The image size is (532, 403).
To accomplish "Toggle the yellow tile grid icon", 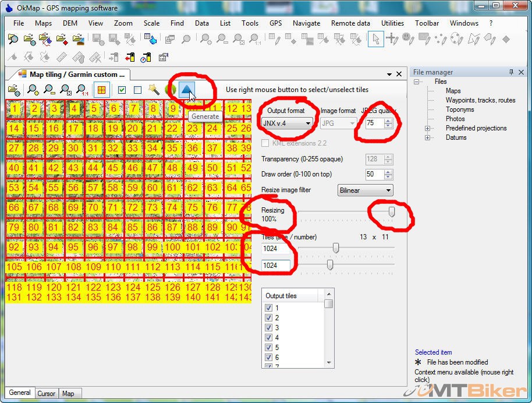I will click(101, 90).
